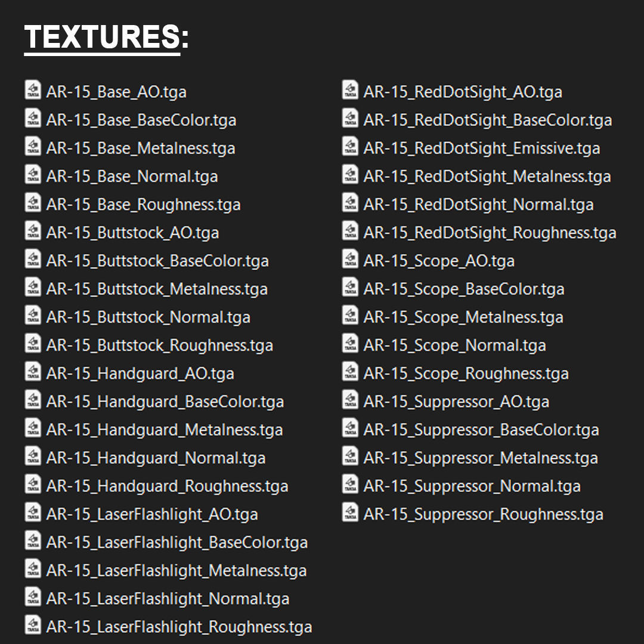Viewport: 644px width, 644px height.
Task: Click the icon of AR-15_Handguard_Metalness.tga
Action: click(x=33, y=429)
